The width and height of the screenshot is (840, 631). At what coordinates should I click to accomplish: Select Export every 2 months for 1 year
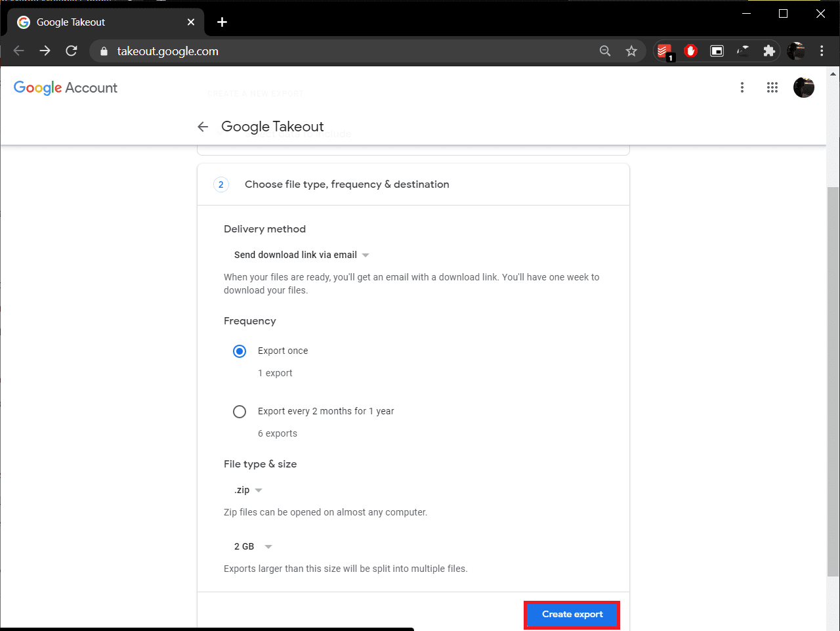tap(240, 412)
